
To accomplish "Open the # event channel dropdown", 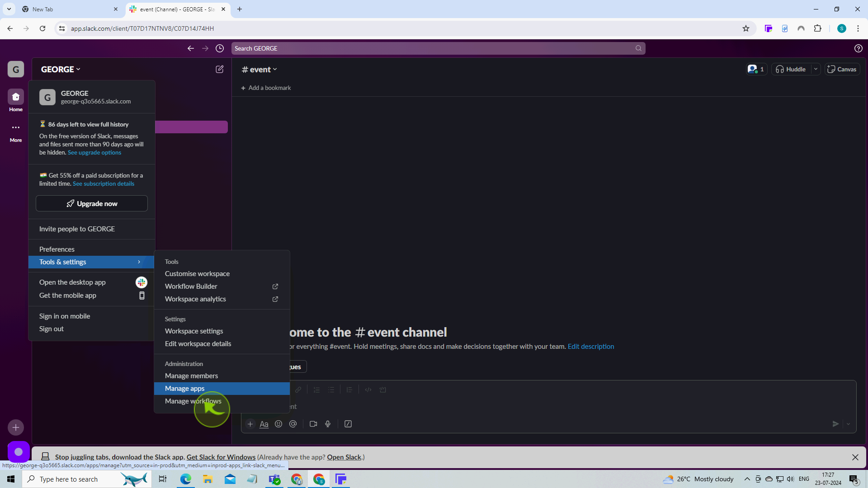I will [x=259, y=70].
